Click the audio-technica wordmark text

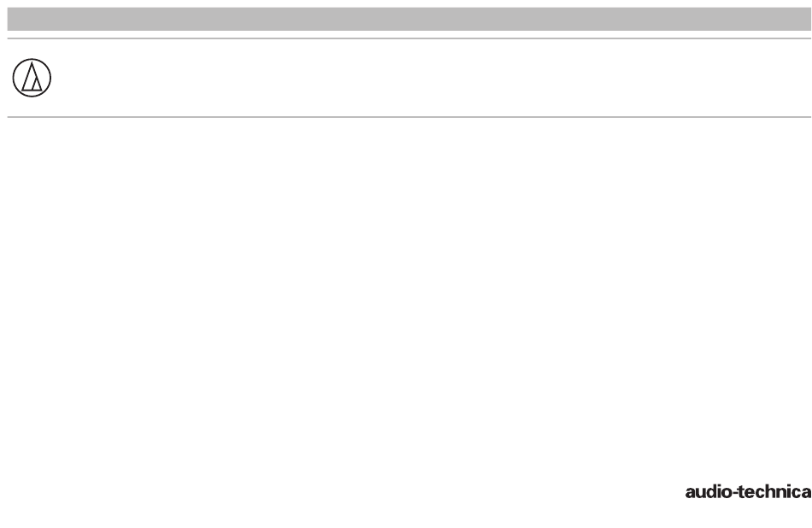pos(748,492)
